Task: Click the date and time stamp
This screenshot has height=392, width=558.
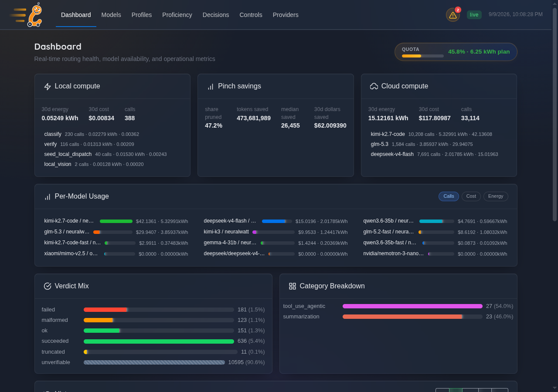Action: (516, 14)
